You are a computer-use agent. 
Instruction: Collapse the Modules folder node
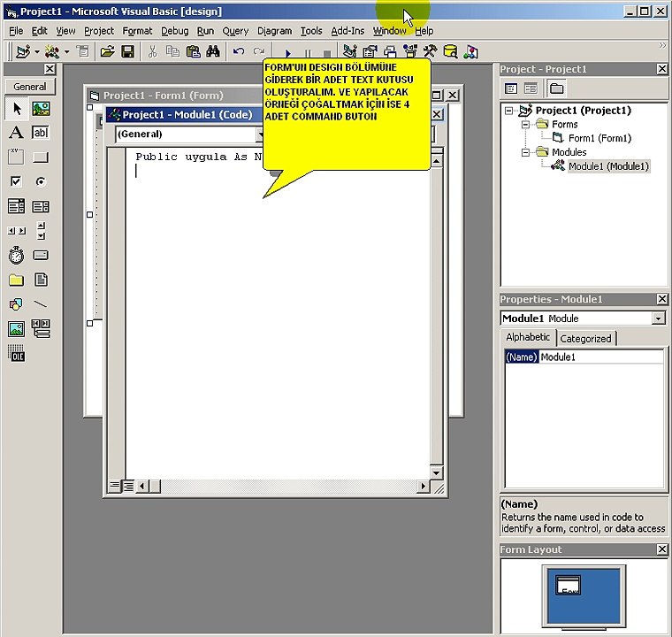(525, 153)
